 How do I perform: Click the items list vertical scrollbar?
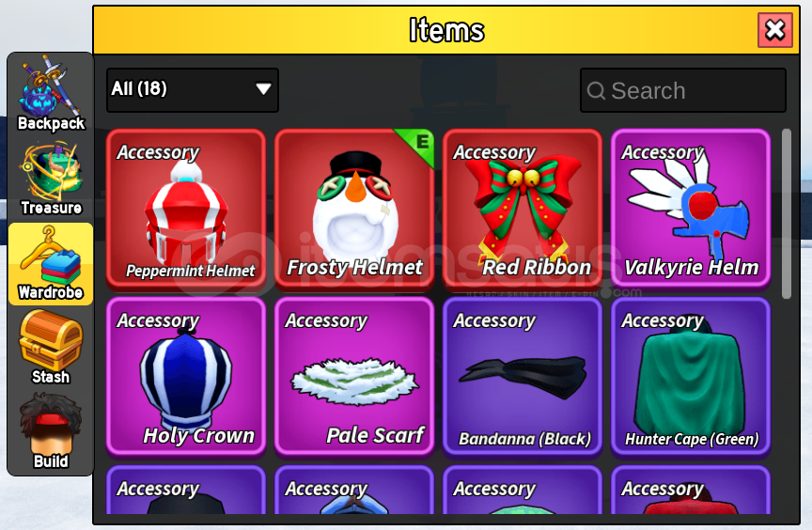click(787, 213)
